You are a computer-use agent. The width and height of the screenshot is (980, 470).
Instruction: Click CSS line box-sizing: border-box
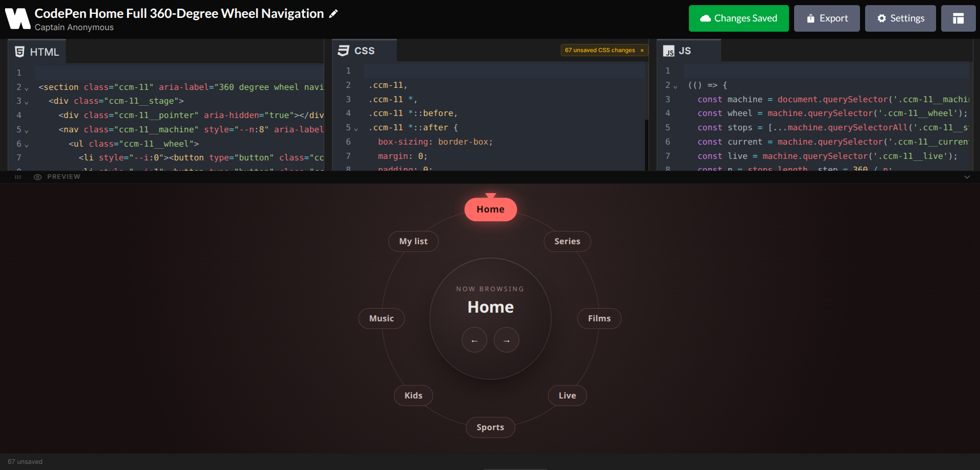(435, 142)
